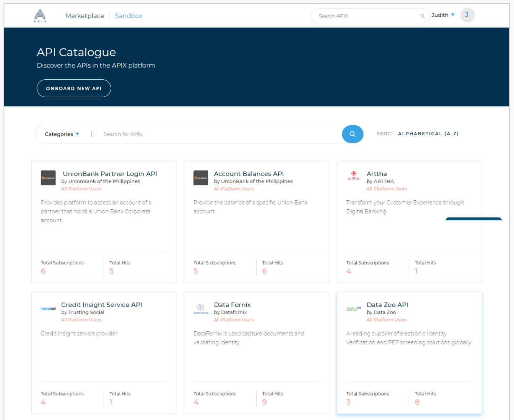Click the Arttha red logo icon
The width and height of the screenshot is (514, 420).
(353, 175)
